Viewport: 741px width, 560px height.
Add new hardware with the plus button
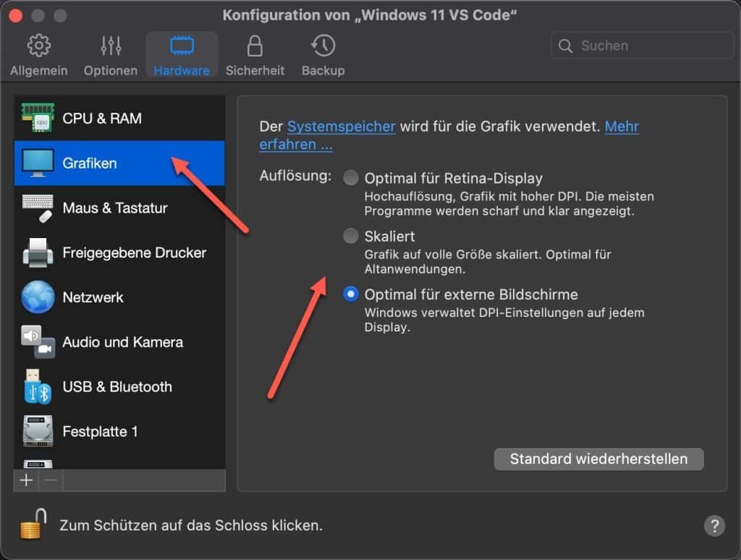tap(26, 480)
